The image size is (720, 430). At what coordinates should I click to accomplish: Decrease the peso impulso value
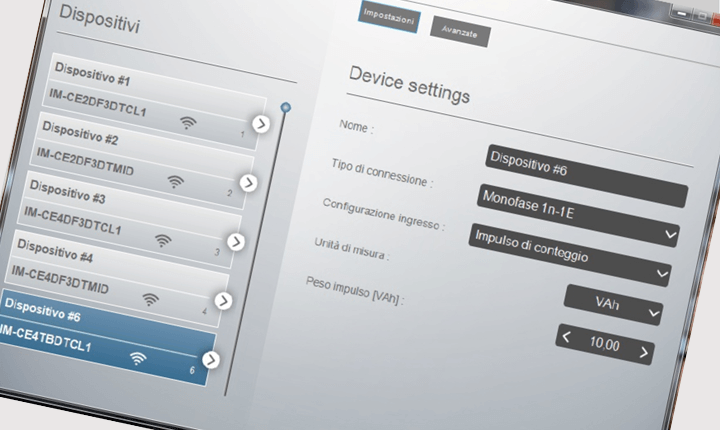click(567, 338)
